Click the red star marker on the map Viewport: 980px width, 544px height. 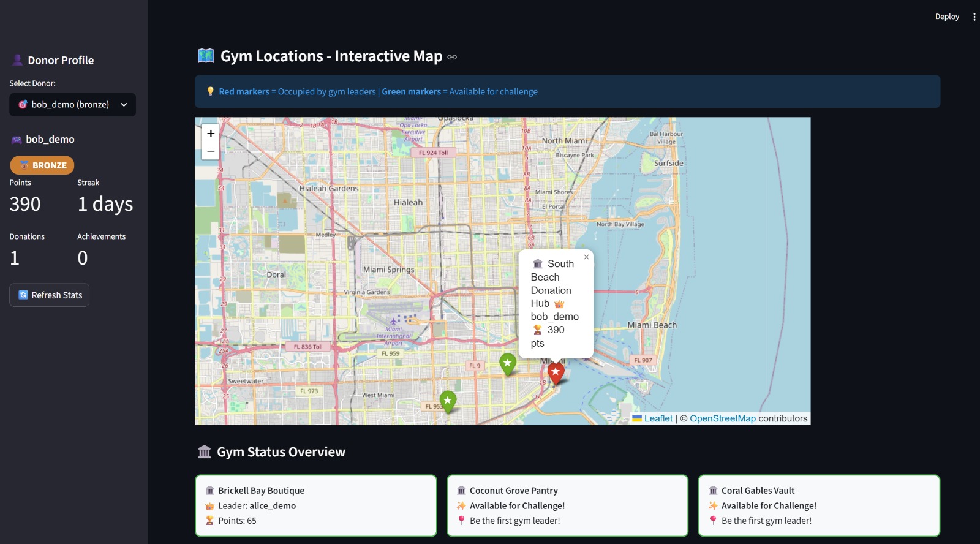[556, 374]
